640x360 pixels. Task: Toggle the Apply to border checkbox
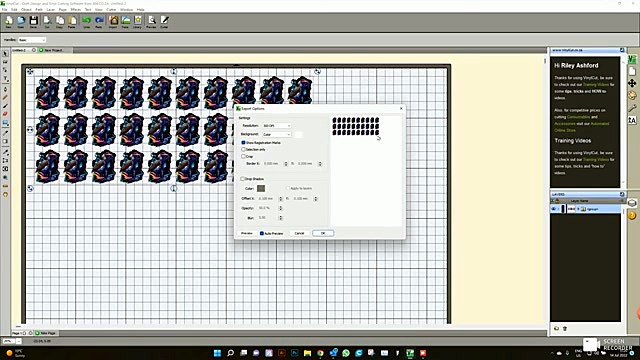(288, 188)
